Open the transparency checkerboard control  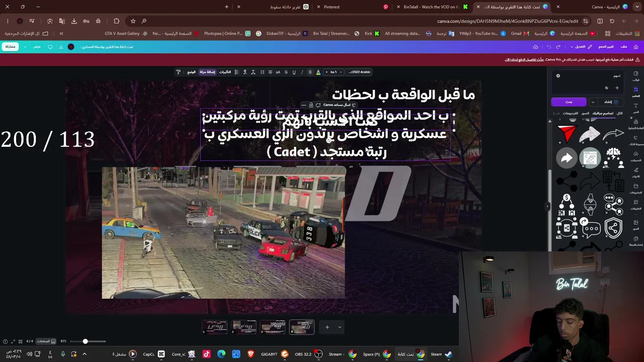236,72
